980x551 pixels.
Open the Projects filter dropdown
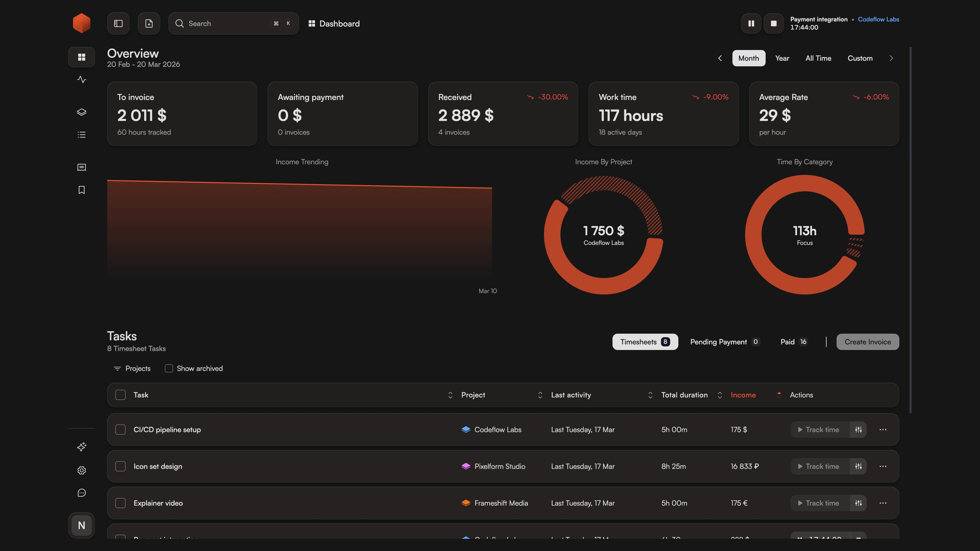(x=132, y=368)
